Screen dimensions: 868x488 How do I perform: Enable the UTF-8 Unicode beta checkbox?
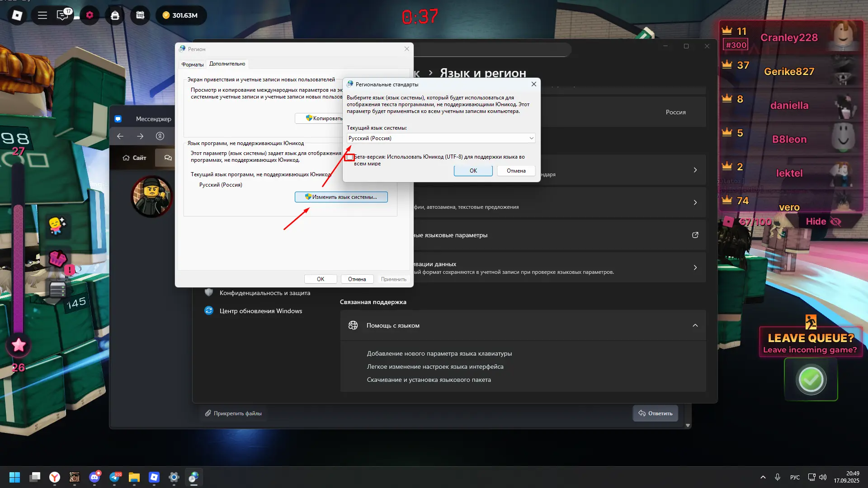pyautogui.click(x=349, y=157)
